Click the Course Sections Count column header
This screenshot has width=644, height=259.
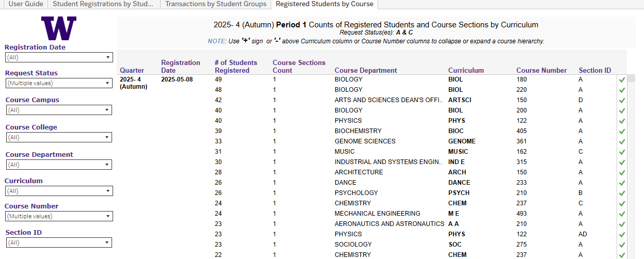[x=299, y=67]
